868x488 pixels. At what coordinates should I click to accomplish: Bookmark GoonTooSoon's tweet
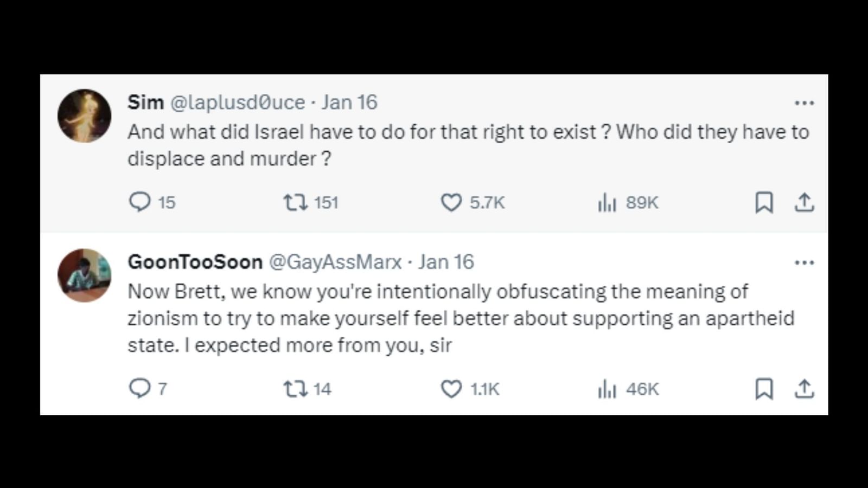click(764, 389)
